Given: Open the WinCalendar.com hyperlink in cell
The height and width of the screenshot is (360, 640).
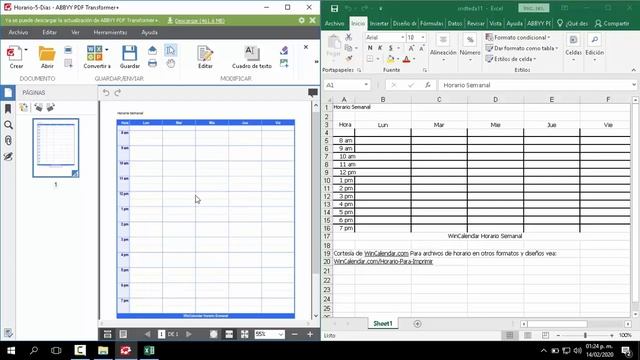Looking at the screenshot, I should [386, 253].
